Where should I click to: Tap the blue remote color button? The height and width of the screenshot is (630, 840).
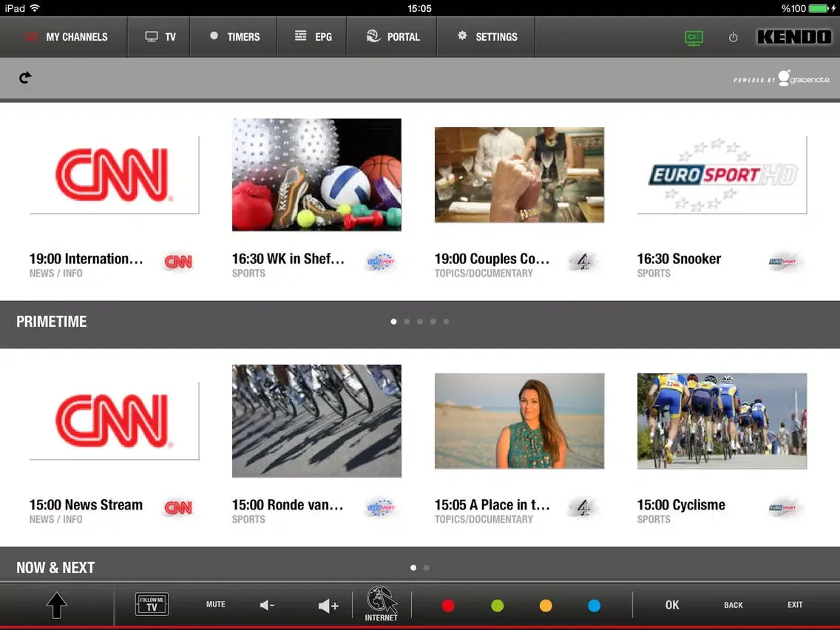pos(594,606)
